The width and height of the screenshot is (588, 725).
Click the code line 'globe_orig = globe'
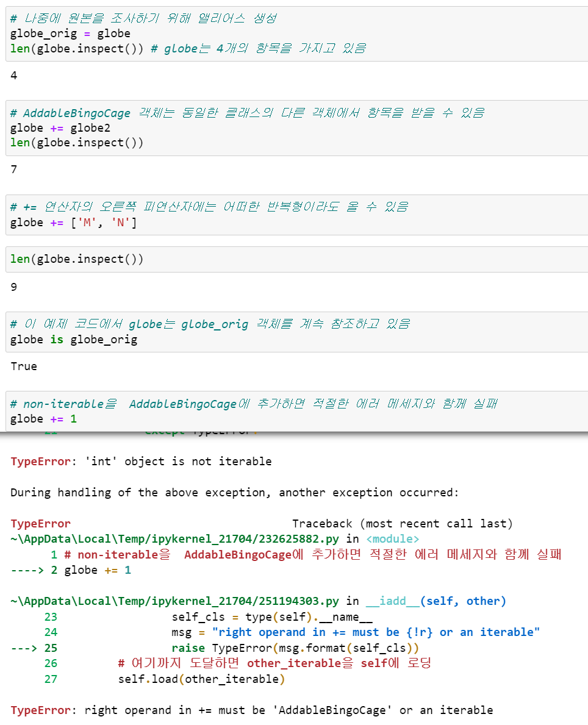coord(70,34)
